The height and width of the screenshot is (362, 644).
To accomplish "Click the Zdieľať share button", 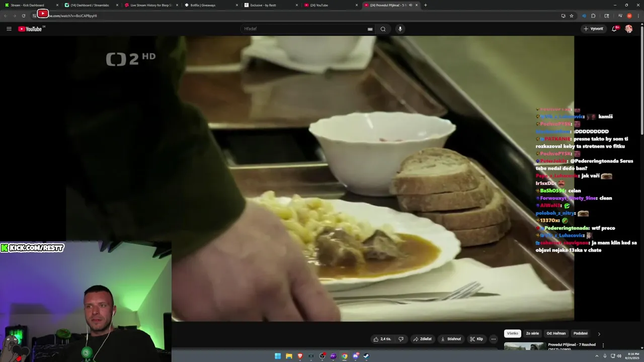I will point(423,339).
